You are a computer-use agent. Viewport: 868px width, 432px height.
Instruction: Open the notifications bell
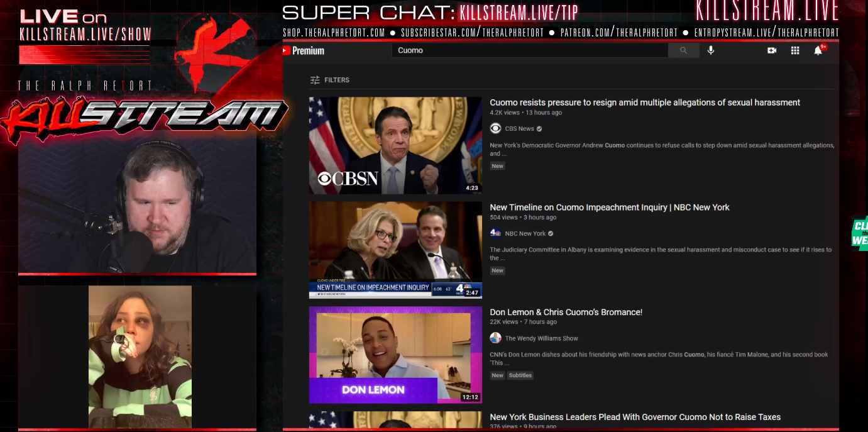(818, 50)
